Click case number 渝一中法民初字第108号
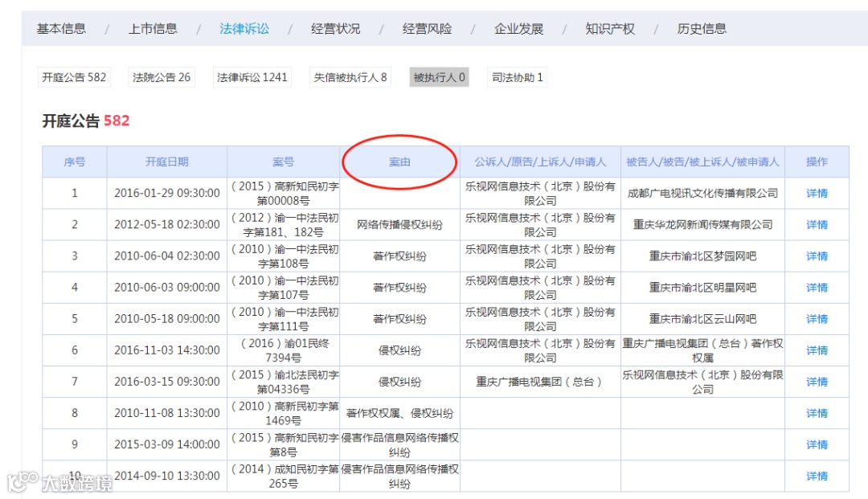The image size is (868, 499). [x=284, y=256]
